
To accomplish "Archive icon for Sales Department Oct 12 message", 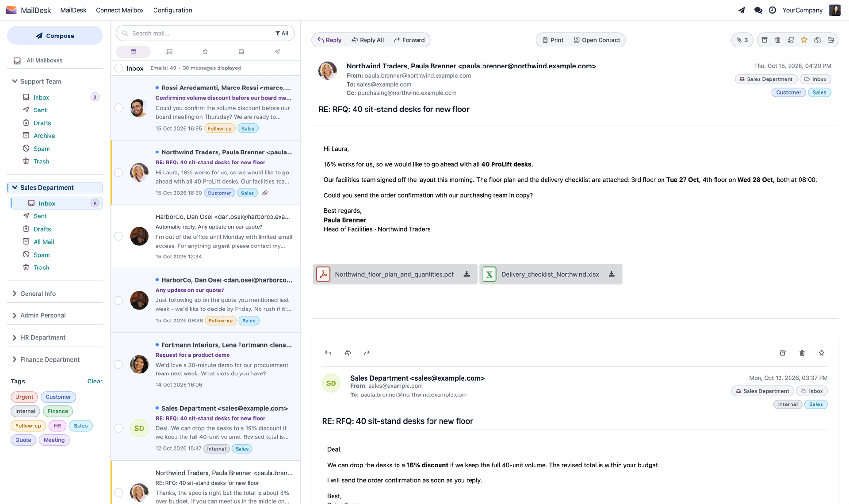I will (783, 353).
